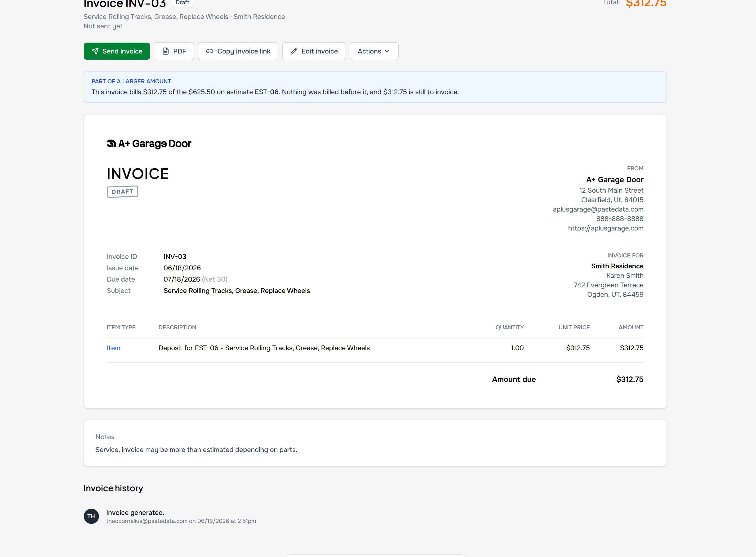Click Copy invoice link button
The height and width of the screenshot is (557, 756).
point(238,51)
